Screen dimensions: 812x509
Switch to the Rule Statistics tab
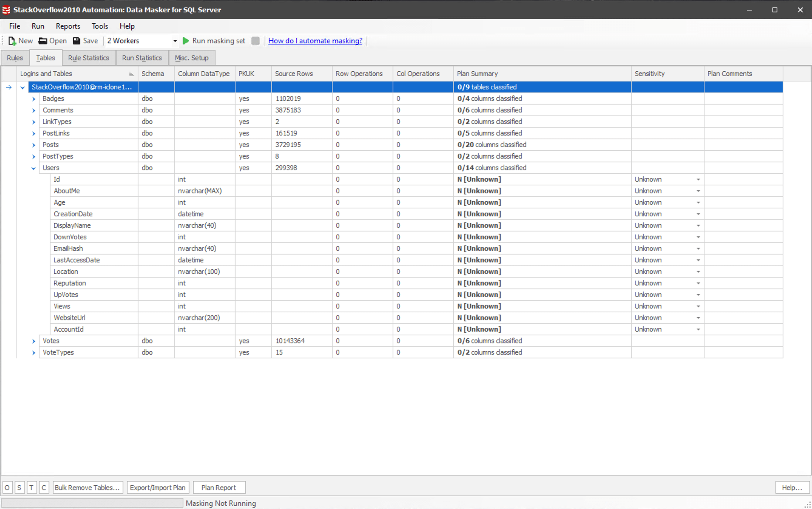pos(89,57)
